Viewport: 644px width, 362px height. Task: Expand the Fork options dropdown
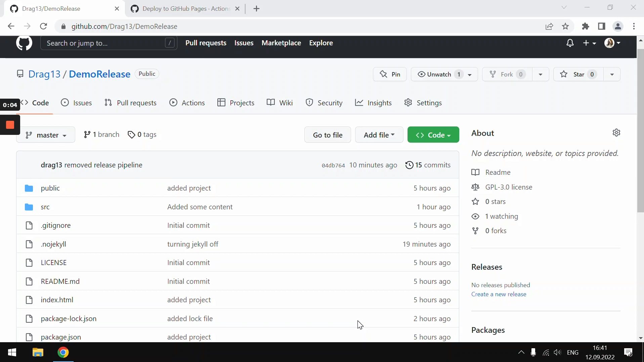point(541,74)
